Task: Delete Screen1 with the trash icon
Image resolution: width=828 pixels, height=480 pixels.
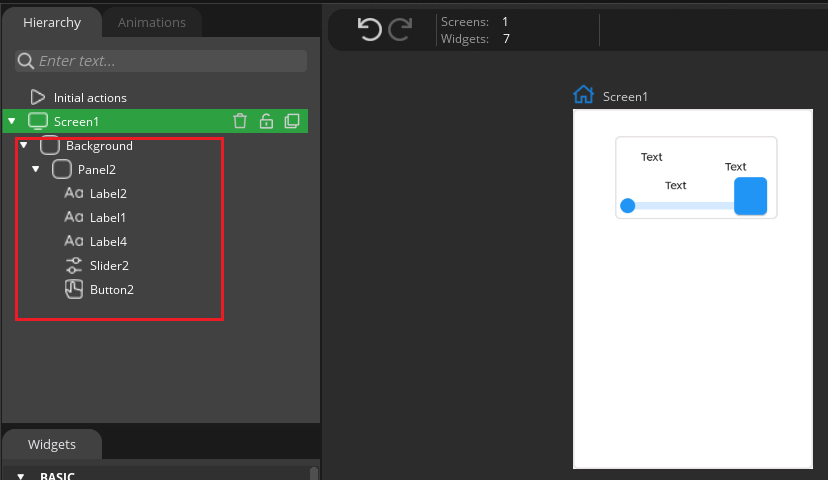Action: tap(240, 121)
